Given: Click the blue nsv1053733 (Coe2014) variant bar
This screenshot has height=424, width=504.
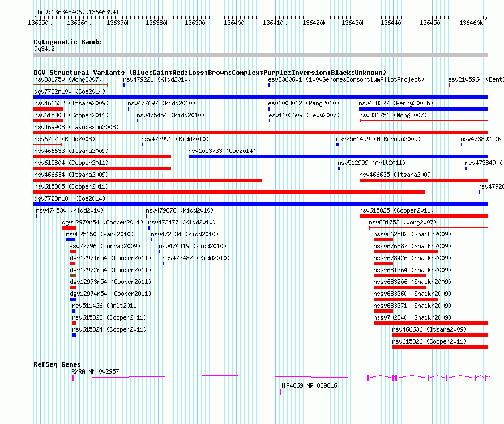Looking at the screenshot, I should [338, 156].
